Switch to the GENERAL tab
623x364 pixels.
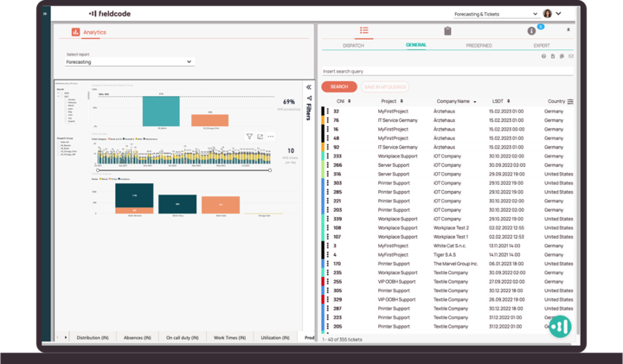(416, 45)
